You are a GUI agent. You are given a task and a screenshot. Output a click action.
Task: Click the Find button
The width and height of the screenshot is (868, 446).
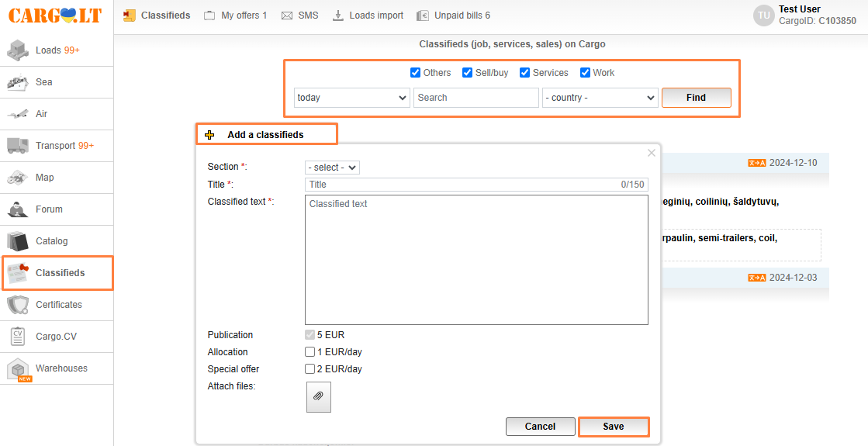696,98
